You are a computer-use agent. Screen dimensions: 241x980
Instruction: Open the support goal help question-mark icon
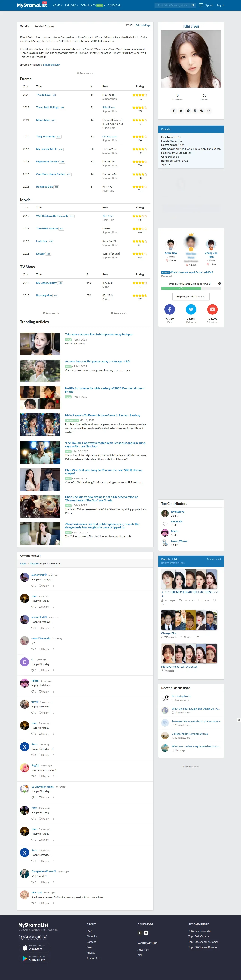(220, 283)
